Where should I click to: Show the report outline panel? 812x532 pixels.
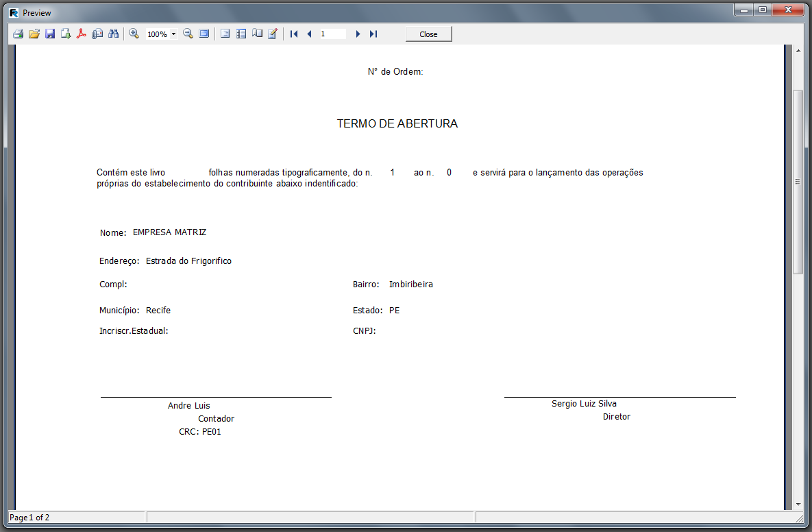point(225,34)
